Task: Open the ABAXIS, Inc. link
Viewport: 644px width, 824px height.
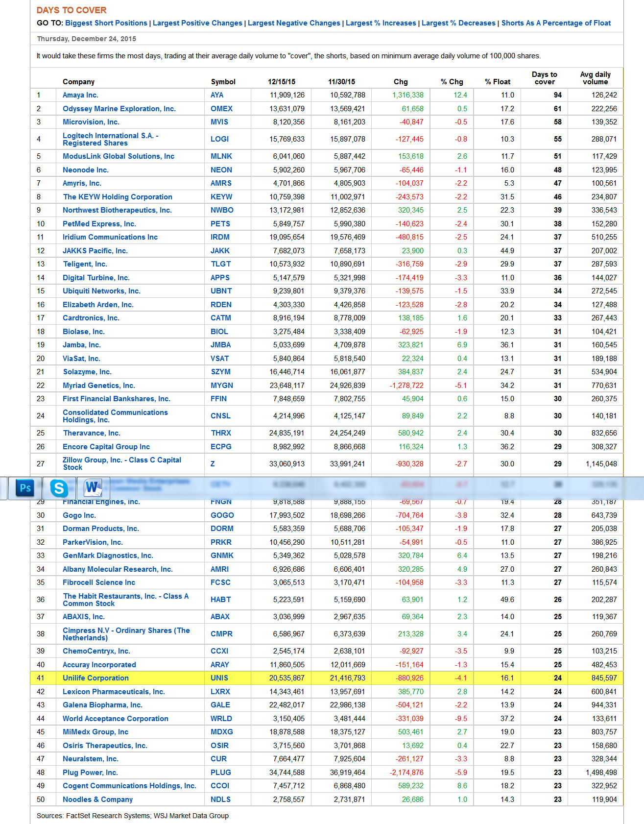Action: point(84,617)
